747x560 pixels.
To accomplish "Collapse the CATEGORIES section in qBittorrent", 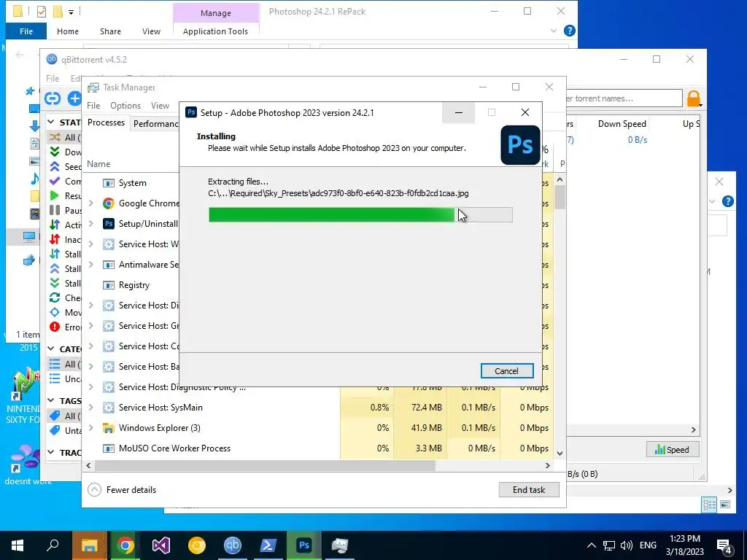I will coord(51,349).
